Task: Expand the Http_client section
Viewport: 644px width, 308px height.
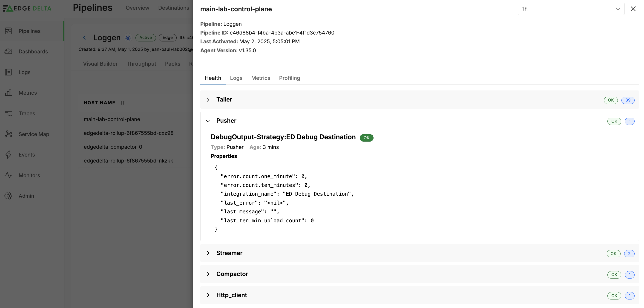Action: point(208,295)
